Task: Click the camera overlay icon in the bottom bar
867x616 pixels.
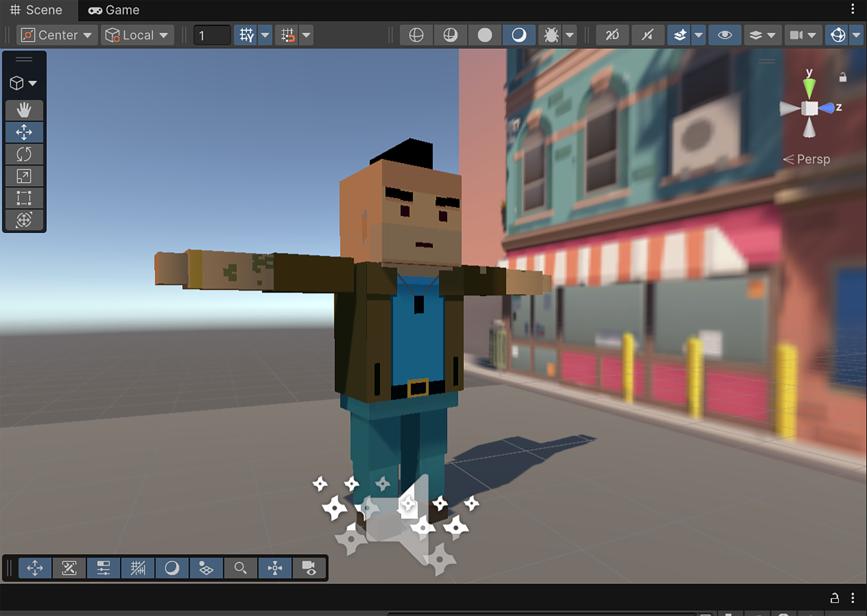Action: coord(309,568)
